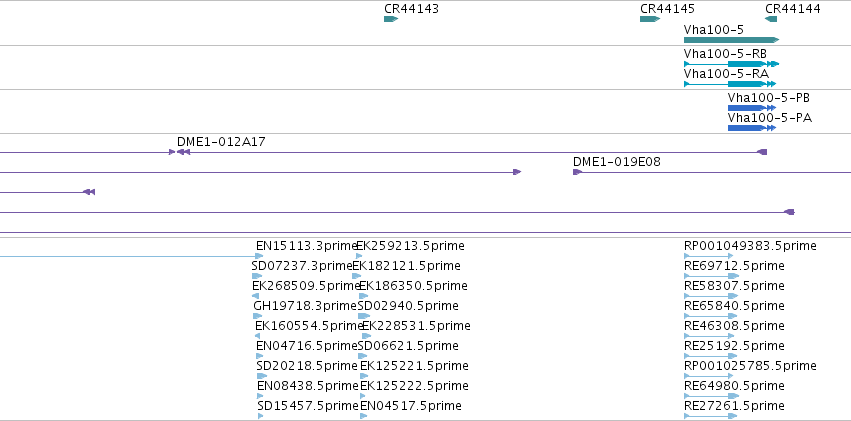Select the EN08438.5prime EST label
The height and width of the screenshot is (421, 851).
pos(308,386)
